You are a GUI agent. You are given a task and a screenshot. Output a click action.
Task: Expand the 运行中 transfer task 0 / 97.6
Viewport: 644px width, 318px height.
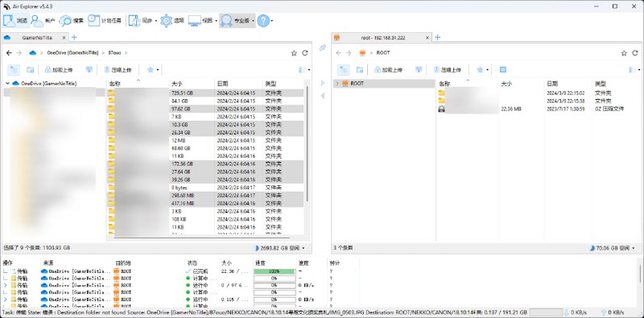5,285
